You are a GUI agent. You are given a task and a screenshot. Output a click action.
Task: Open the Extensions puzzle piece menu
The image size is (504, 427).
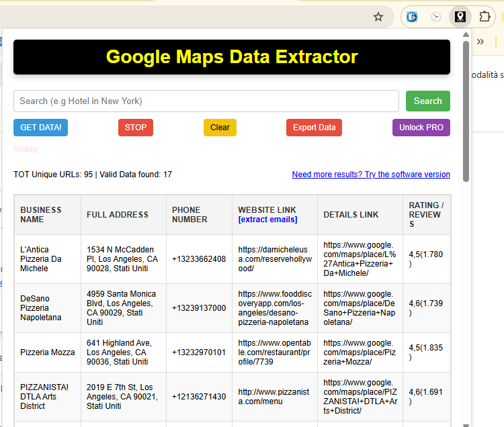pyautogui.click(x=484, y=17)
